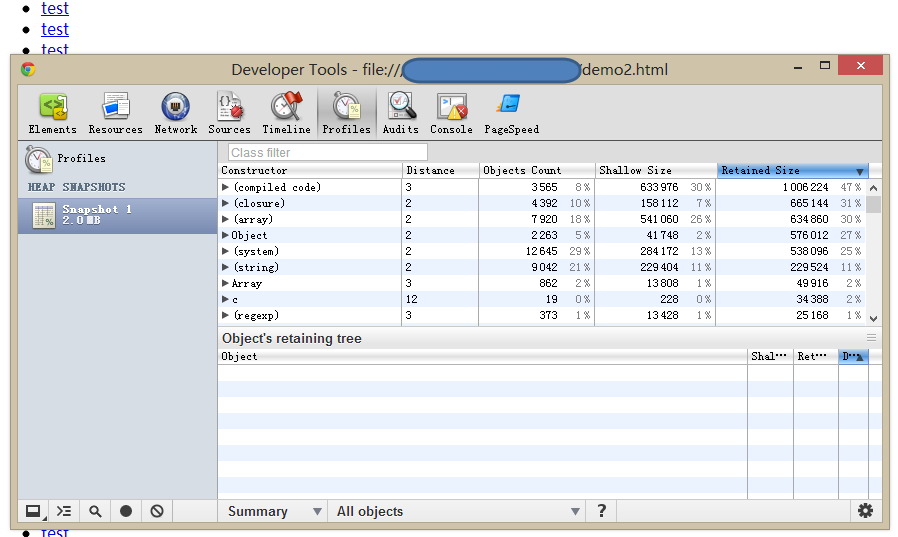This screenshot has width=898, height=537.
Task: Toggle the dock-to-window button
Action: [33, 511]
